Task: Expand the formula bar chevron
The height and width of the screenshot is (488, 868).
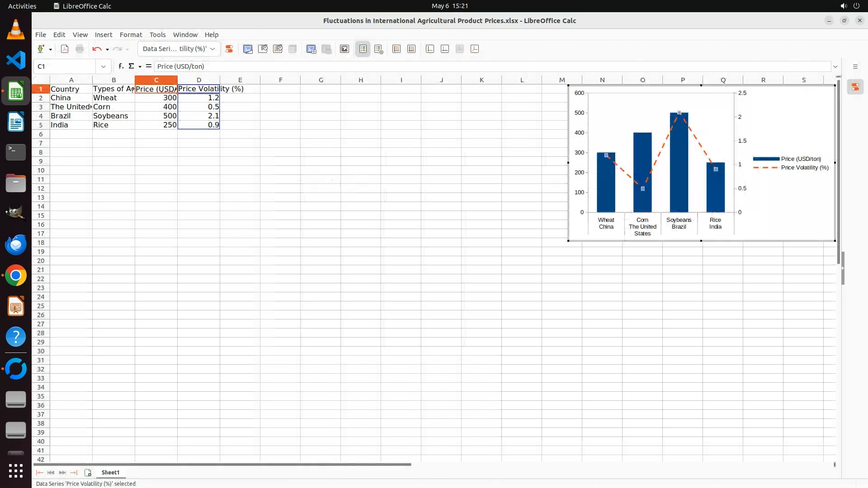Action: [835, 66]
